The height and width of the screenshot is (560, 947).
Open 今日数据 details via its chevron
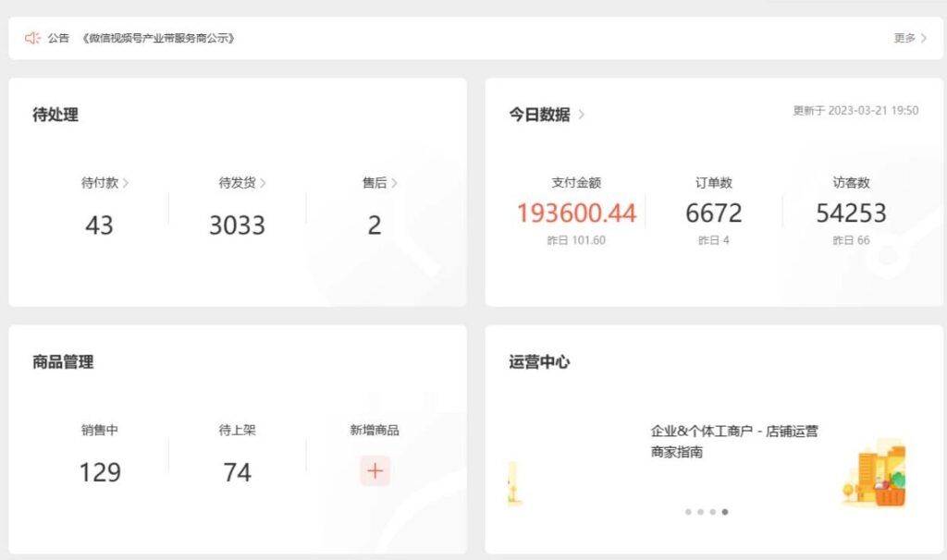(x=582, y=116)
